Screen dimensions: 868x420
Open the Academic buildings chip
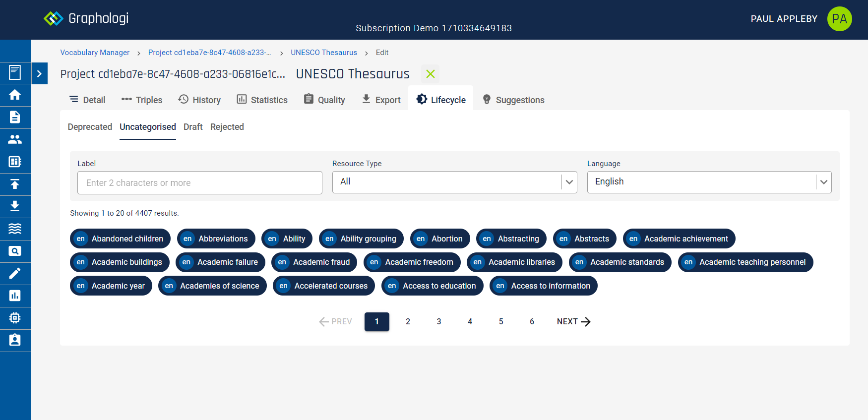coord(120,262)
